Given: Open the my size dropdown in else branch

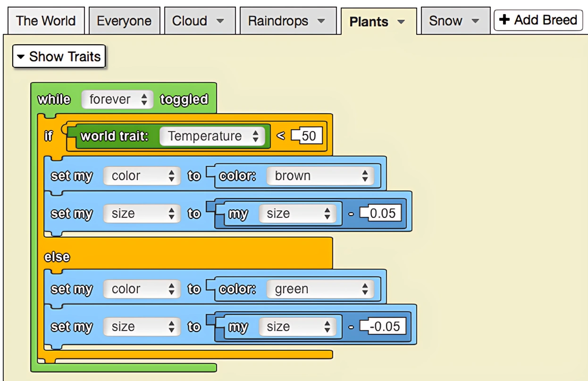Looking at the screenshot, I should coord(298,326).
